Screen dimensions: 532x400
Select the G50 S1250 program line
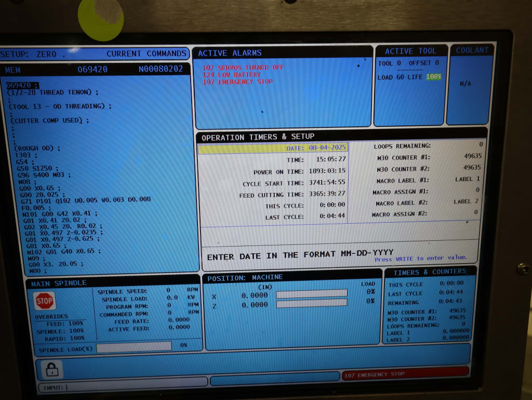point(37,169)
